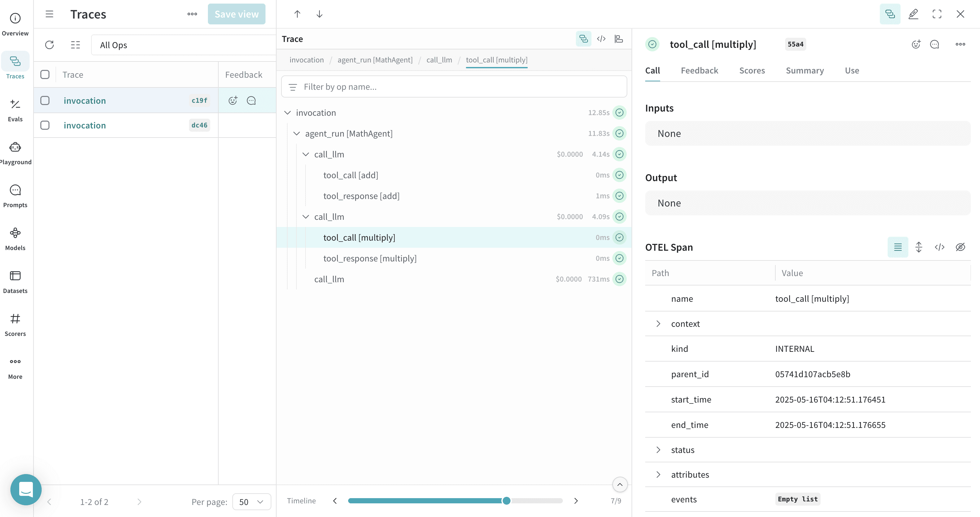This screenshot has width=980, height=517.
Task: Click the pencil edit icon in top bar
Action: (x=913, y=14)
